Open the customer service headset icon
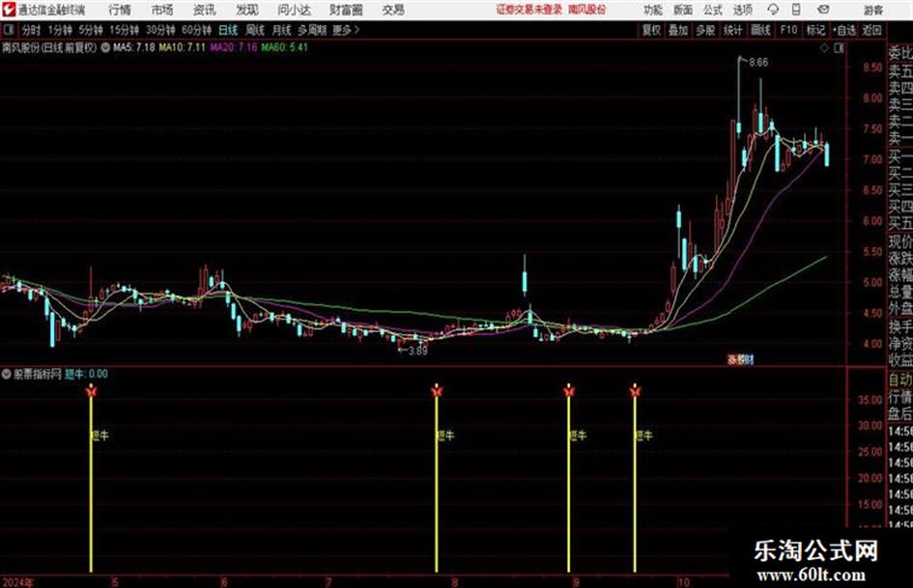This screenshot has width=913, height=588. 773,10
